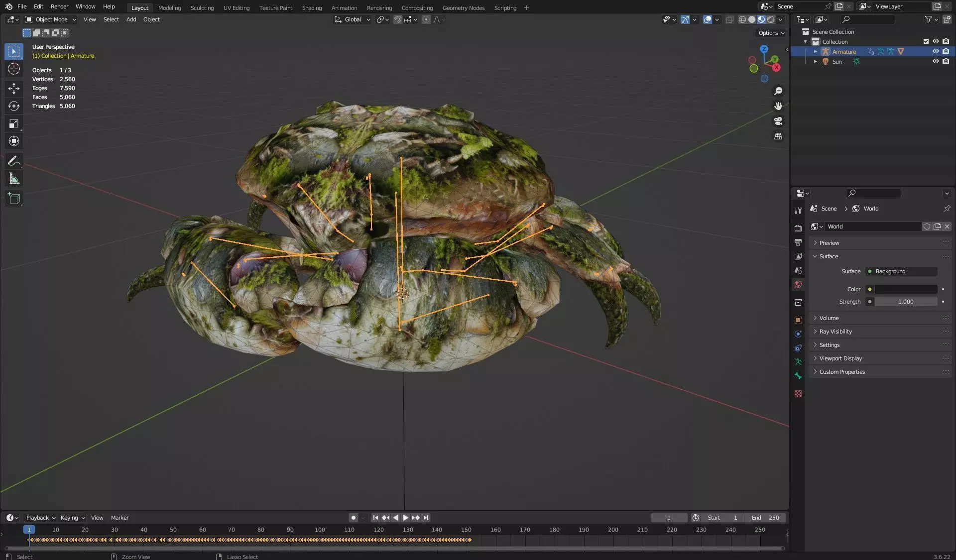Select the Scale tool
This screenshot has width=956, height=560.
click(14, 123)
